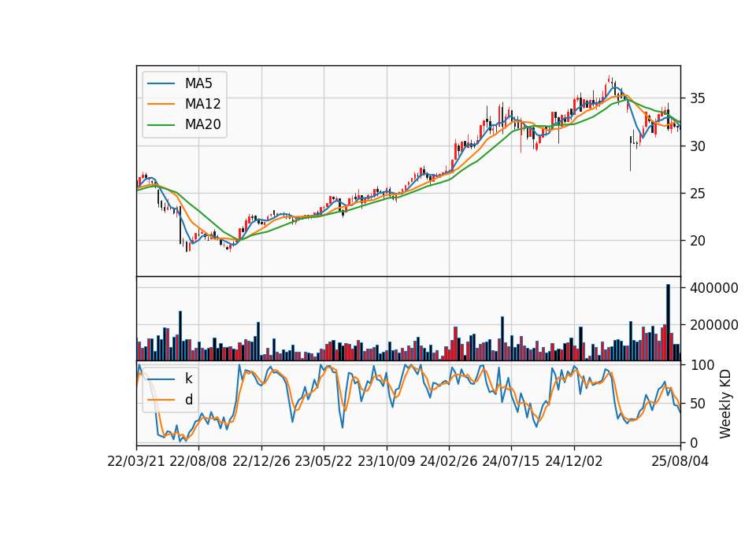Click the price axis value 25
The width and height of the screenshot is (756, 543).
click(698, 194)
